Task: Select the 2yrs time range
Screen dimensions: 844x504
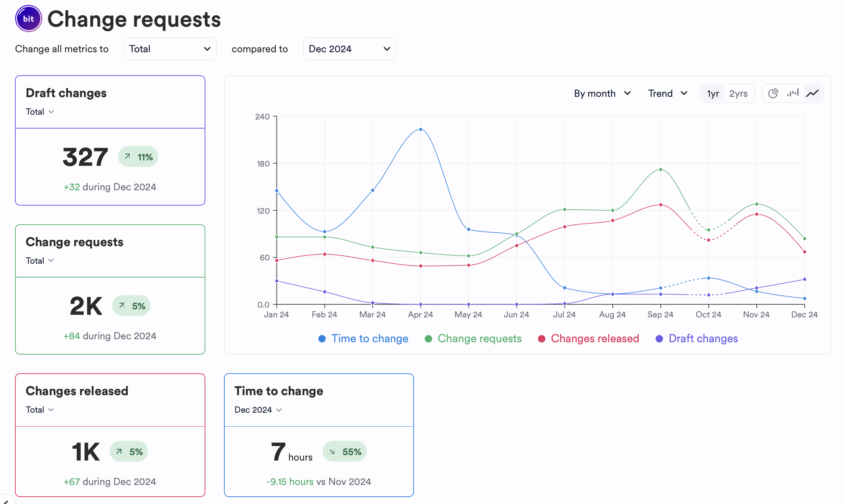Action: (738, 93)
